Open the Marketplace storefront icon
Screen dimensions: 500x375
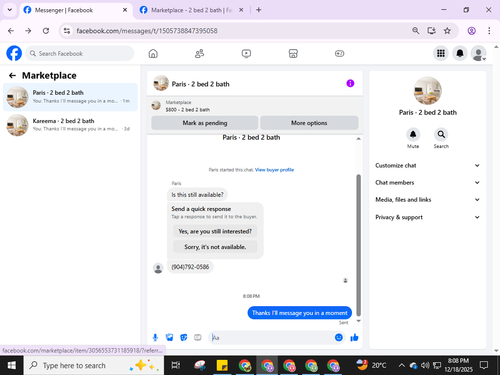point(293,53)
